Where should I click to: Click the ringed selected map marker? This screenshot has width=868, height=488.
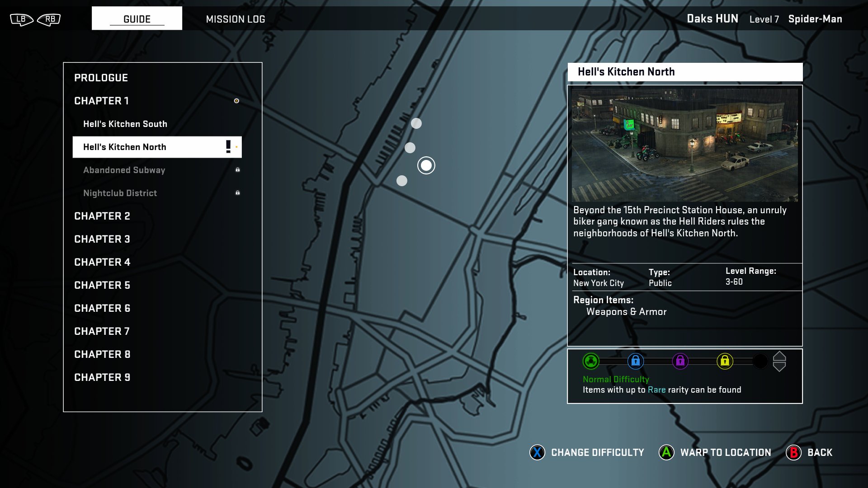click(x=426, y=165)
